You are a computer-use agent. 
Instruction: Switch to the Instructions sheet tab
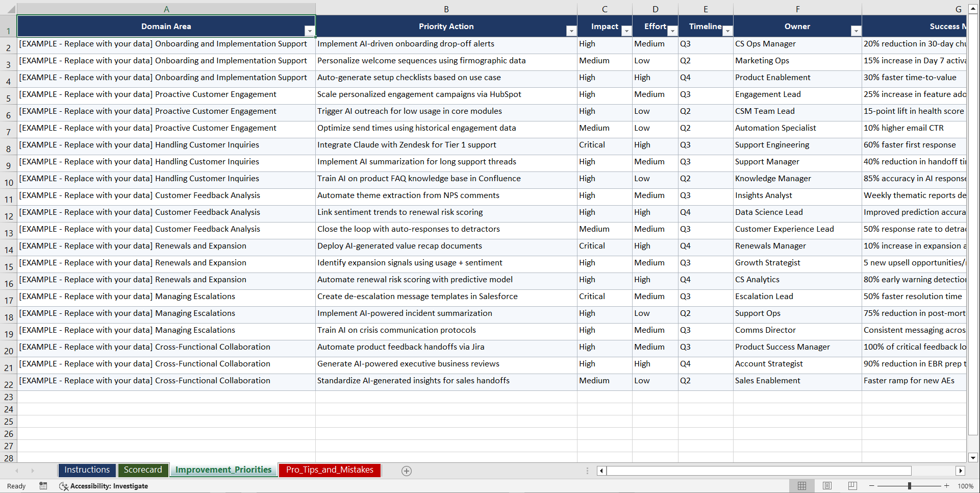[x=87, y=470]
